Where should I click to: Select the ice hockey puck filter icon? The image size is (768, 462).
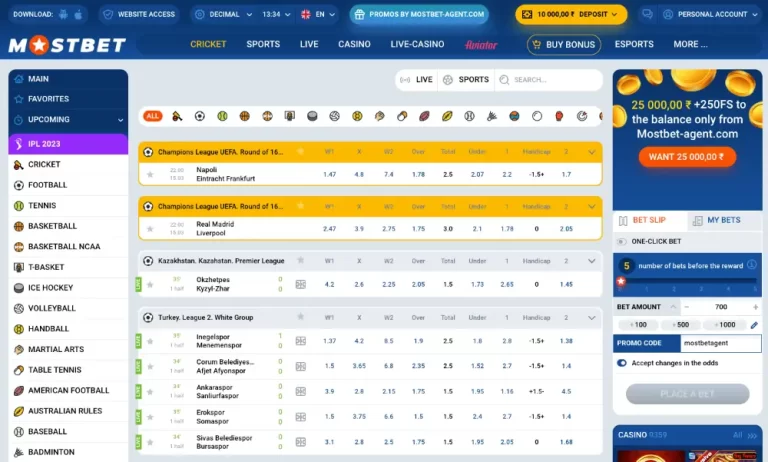click(312, 116)
